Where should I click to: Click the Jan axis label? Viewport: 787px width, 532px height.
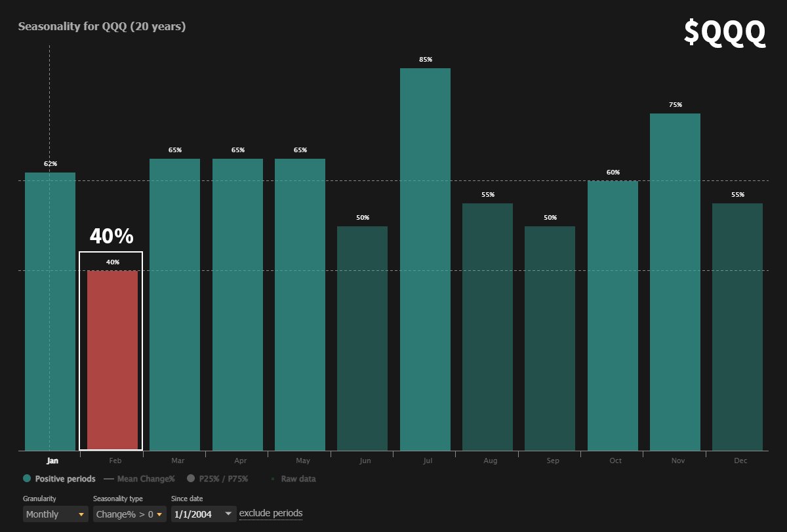click(52, 460)
